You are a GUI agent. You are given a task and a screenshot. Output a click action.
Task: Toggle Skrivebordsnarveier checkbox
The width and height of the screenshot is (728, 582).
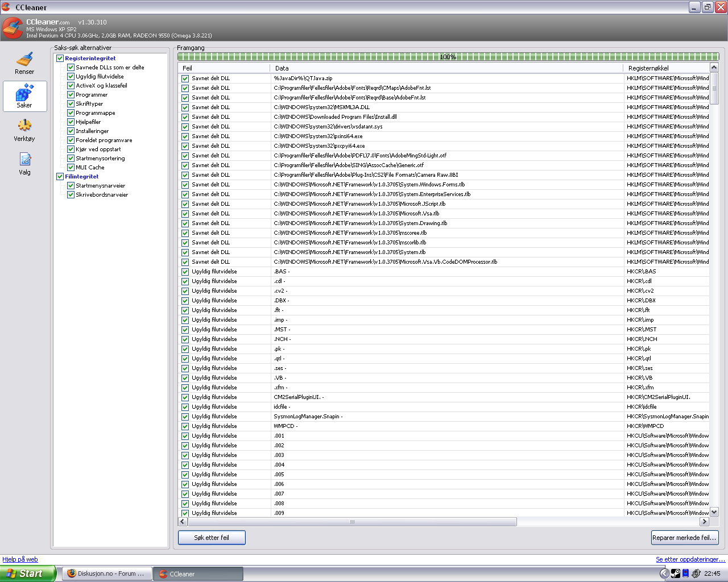tap(71, 194)
